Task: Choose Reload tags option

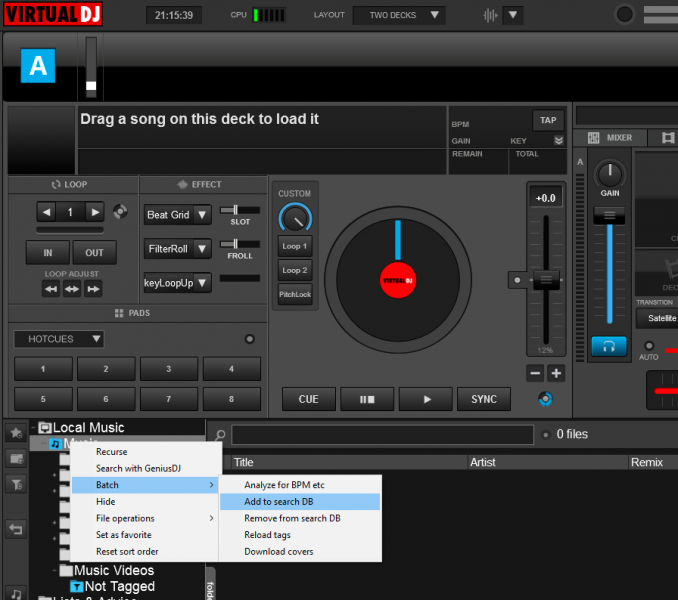Action: click(x=300, y=535)
